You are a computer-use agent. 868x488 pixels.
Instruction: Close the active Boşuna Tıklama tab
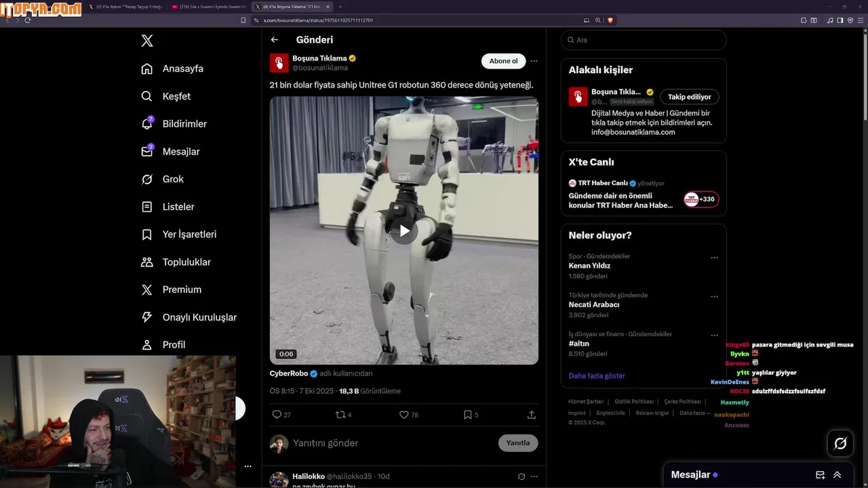click(x=328, y=7)
